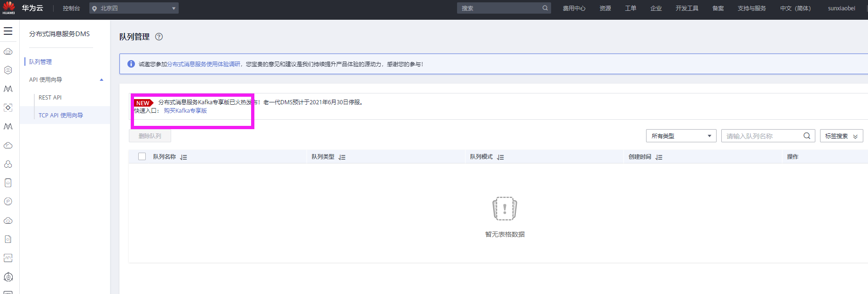Open 费用中心 in the top bar
The height and width of the screenshot is (294, 868).
point(574,8)
